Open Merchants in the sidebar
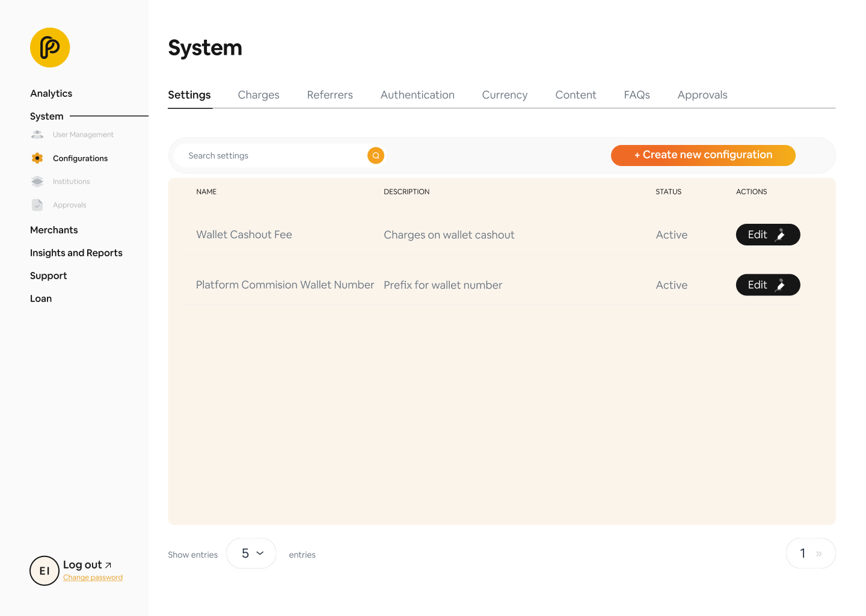This screenshot has width=866, height=616. [x=54, y=230]
